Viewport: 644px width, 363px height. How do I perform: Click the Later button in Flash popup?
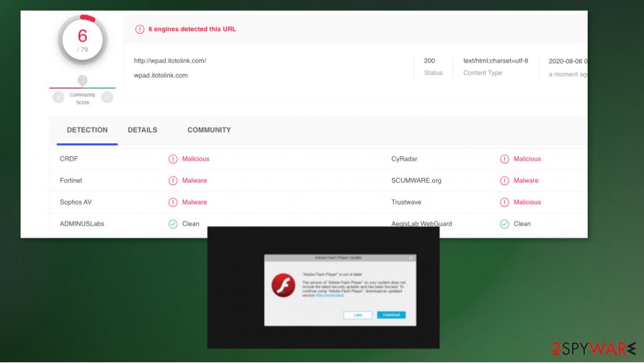(358, 315)
